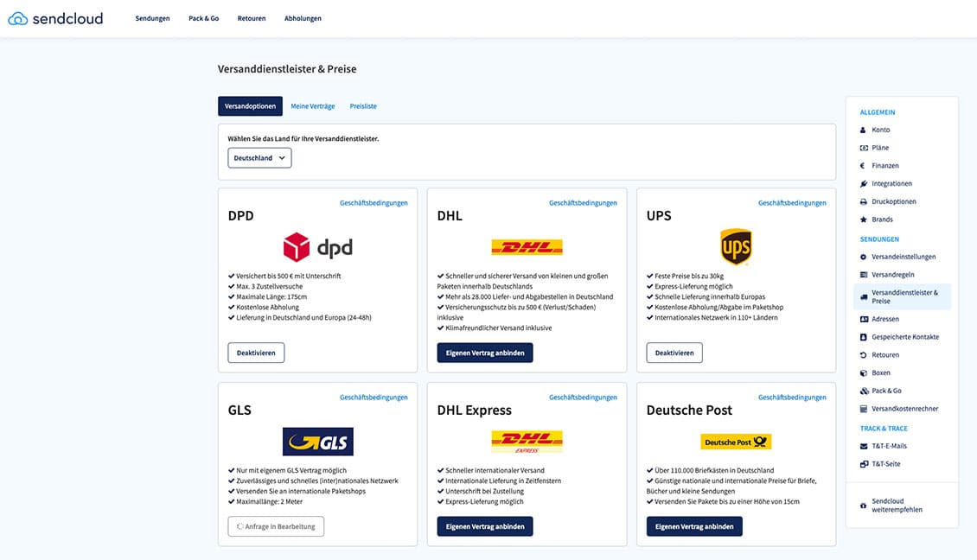This screenshot has width=977, height=560.
Task: Open GLS Geschäftsbedingungen link
Action: 374,398
